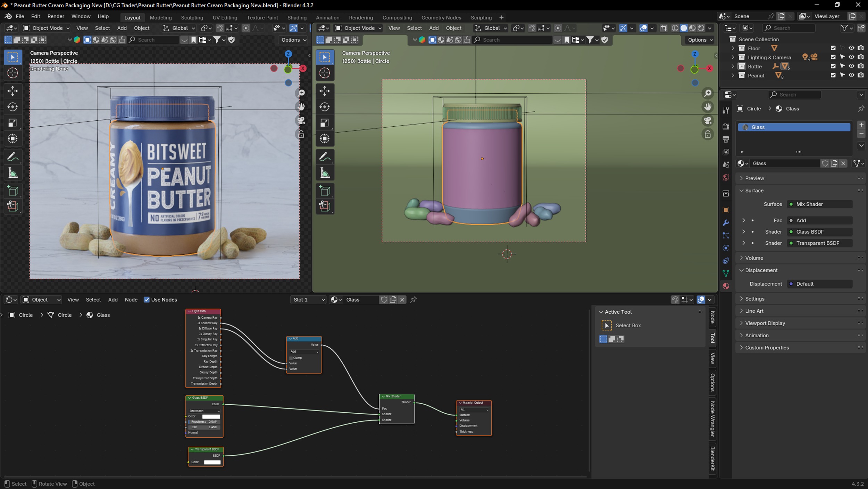Uncheck the Peanut collection checkbox
The width and height of the screenshot is (868, 489).
(x=833, y=75)
